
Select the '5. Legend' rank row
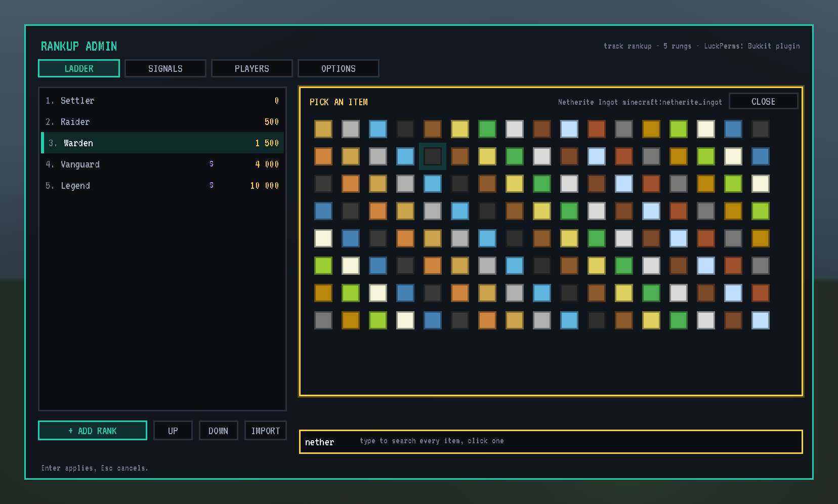(162, 186)
